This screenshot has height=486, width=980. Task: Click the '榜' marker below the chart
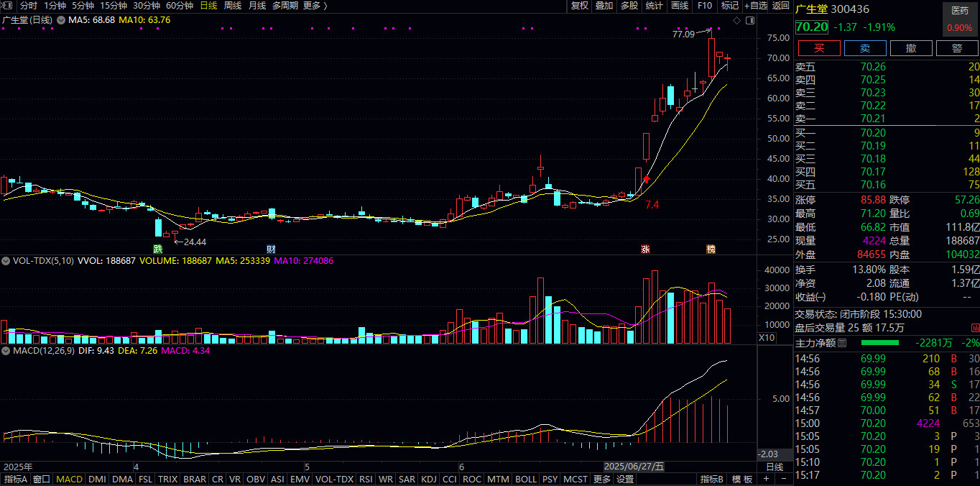click(711, 249)
